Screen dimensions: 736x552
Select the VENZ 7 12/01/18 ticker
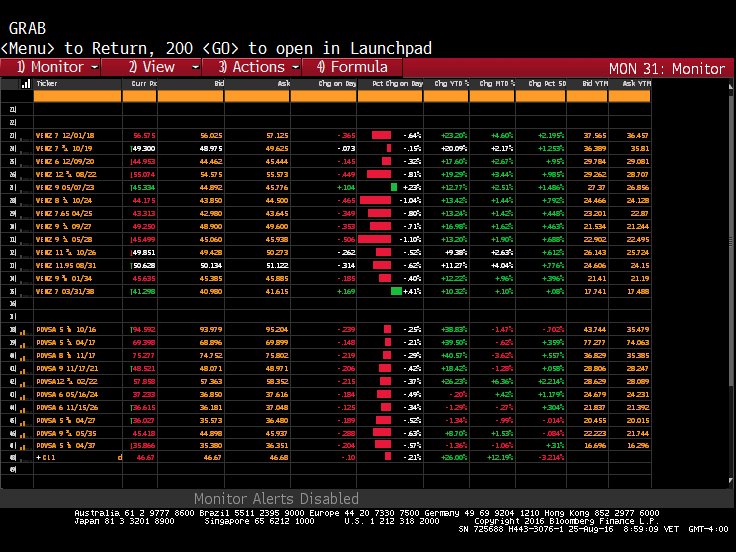click(x=65, y=136)
